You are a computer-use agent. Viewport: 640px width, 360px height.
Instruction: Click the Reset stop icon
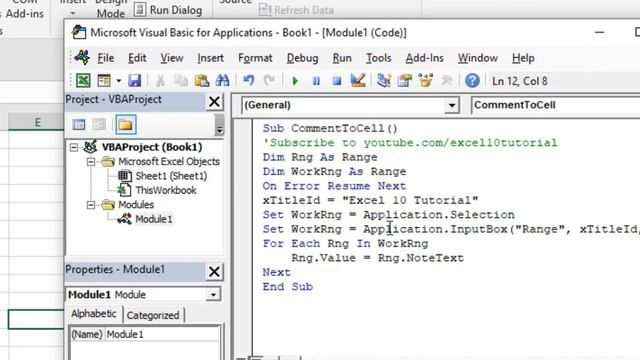click(337, 81)
